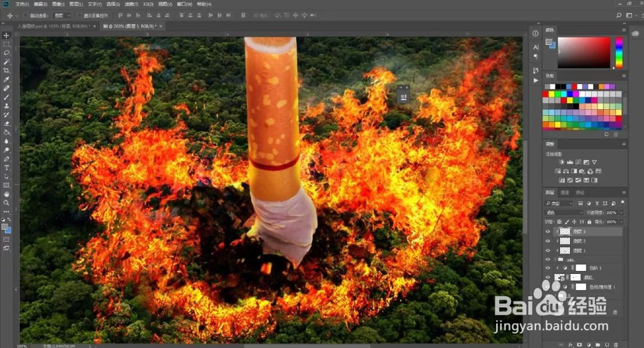Create a new group folder

click(597, 344)
